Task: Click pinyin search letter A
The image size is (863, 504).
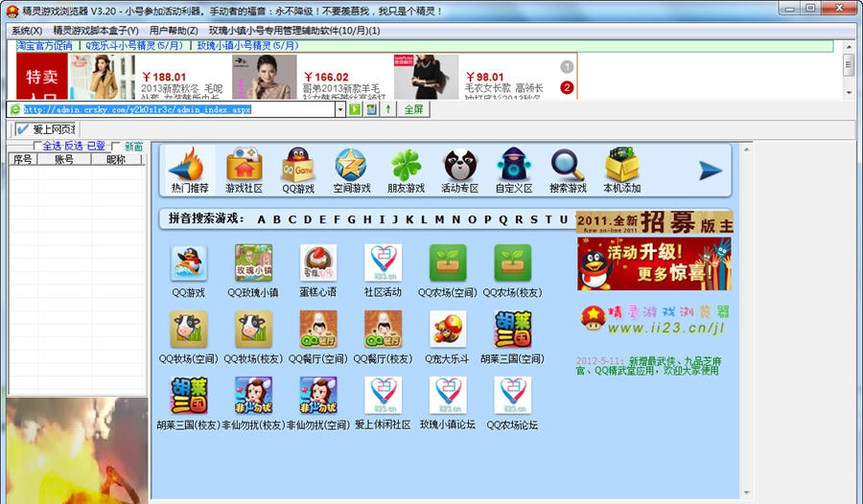Action: (262, 219)
